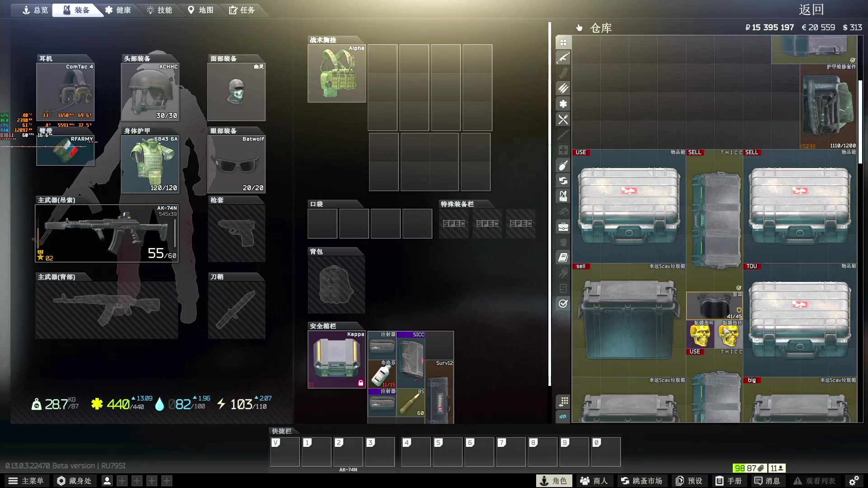Viewport: 868px width, 488px height.
Task: Filter stash by grenade icon
Action: (x=563, y=165)
